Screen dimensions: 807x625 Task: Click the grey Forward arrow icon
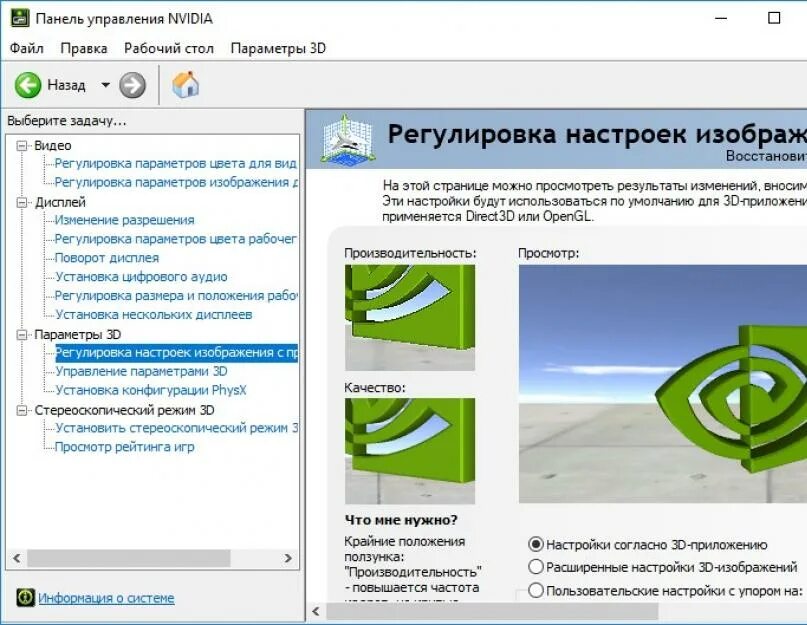[x=132, y=85]
